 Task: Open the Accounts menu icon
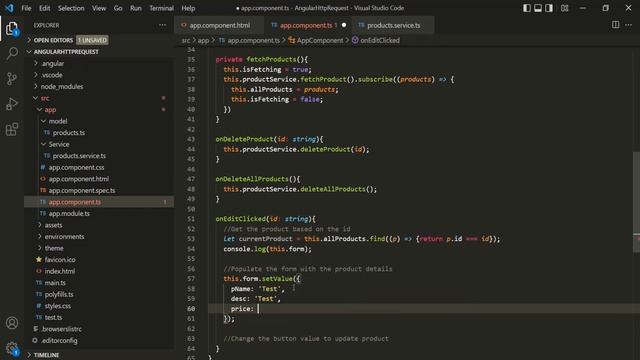(12, 323)
